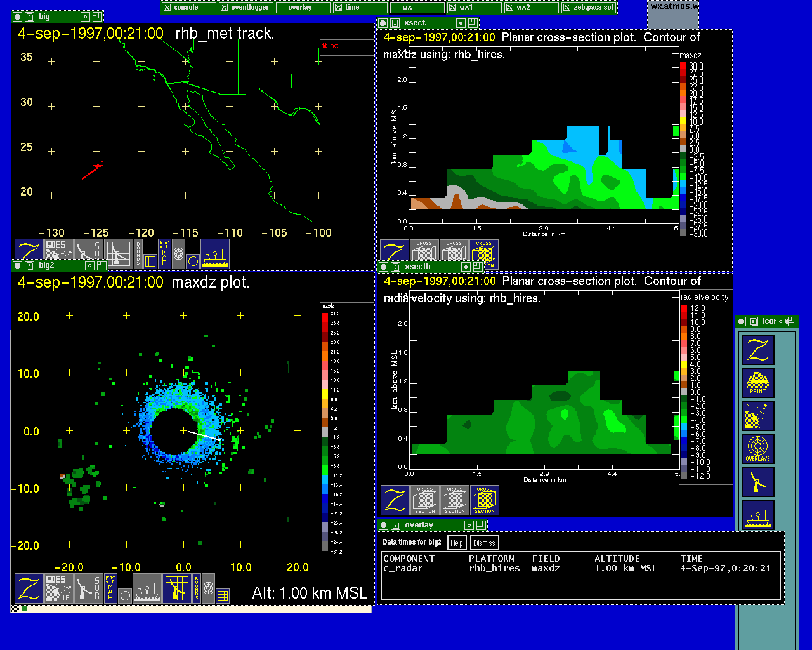This screenshot has height=650, width=812.
Task: Click the Z icon in the xsectb toolbar
Action: (395, 500)
